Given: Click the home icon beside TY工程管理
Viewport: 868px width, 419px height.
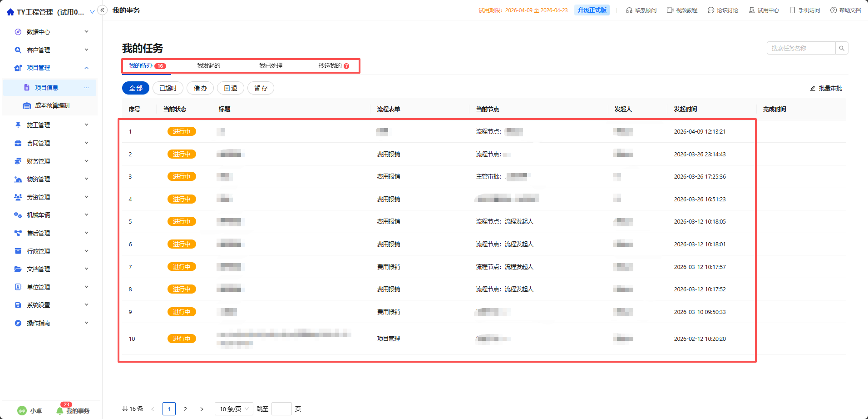Looking at the screenshot, I should (x=10, y=12).
